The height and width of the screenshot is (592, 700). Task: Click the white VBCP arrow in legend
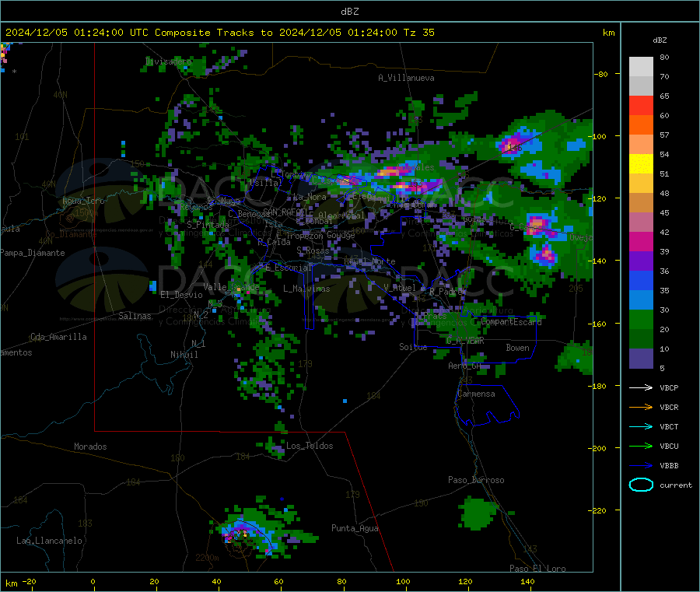pos(641,387)
